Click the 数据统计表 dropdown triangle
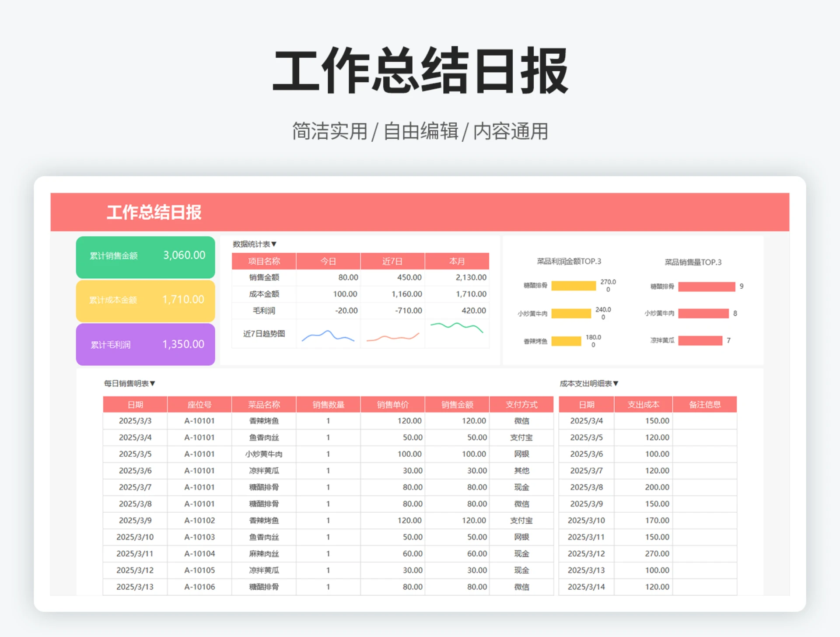Image resolution: width=840 pixels, height=637 pixels. pyautogui.click(x=274, y=244)
